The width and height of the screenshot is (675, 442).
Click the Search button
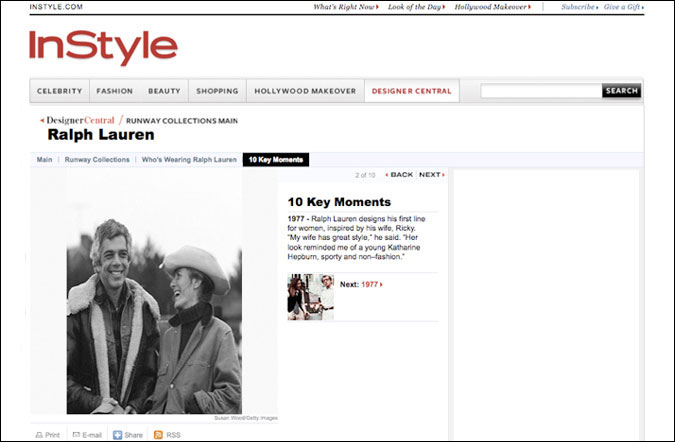pos(621,91)
